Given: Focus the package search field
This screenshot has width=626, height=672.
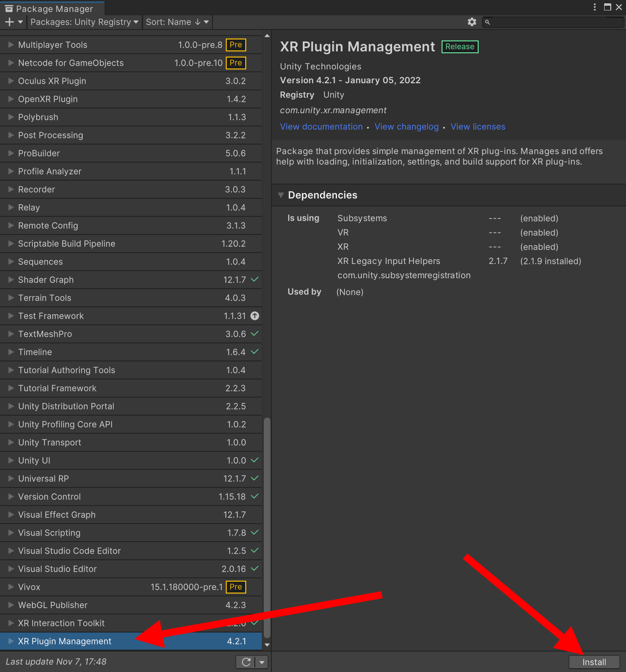Looking at the screenshot, I should click(553, 22).
